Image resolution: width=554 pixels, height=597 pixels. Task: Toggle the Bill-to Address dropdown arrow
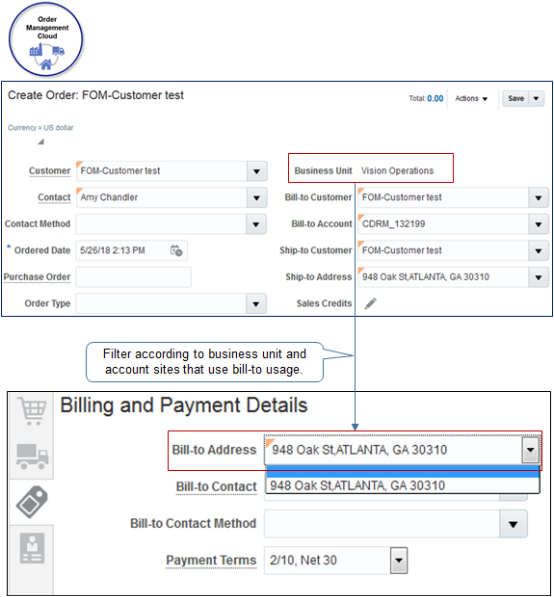tap(530, 450)
